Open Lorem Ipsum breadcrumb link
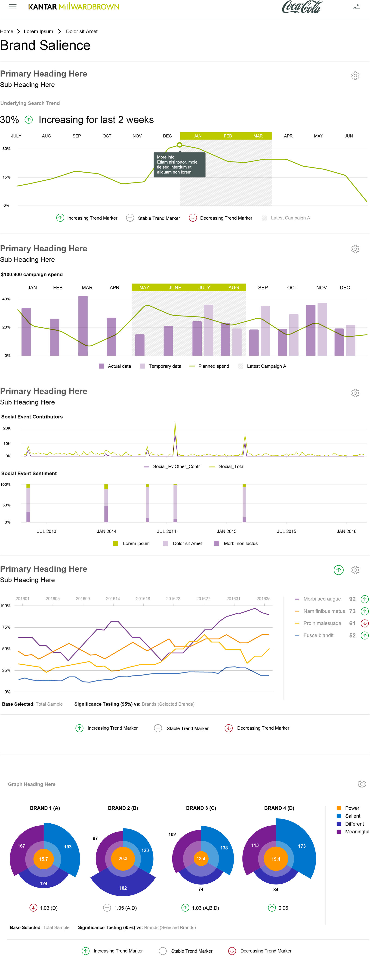 [38, 32]
